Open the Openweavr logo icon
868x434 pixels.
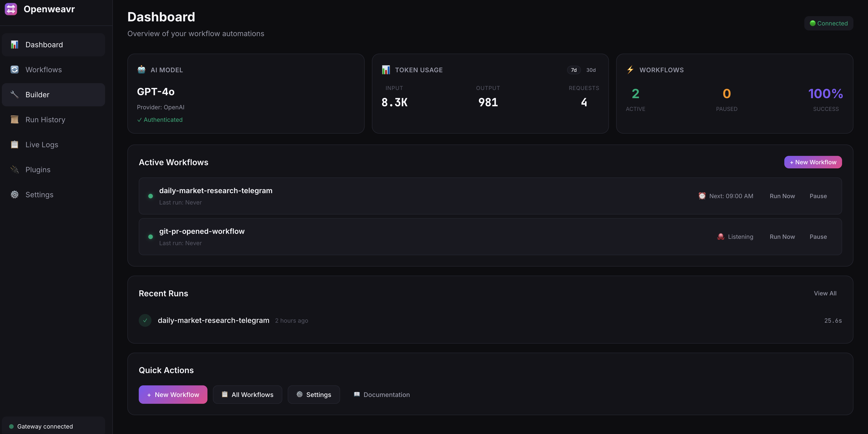(11, 9)
